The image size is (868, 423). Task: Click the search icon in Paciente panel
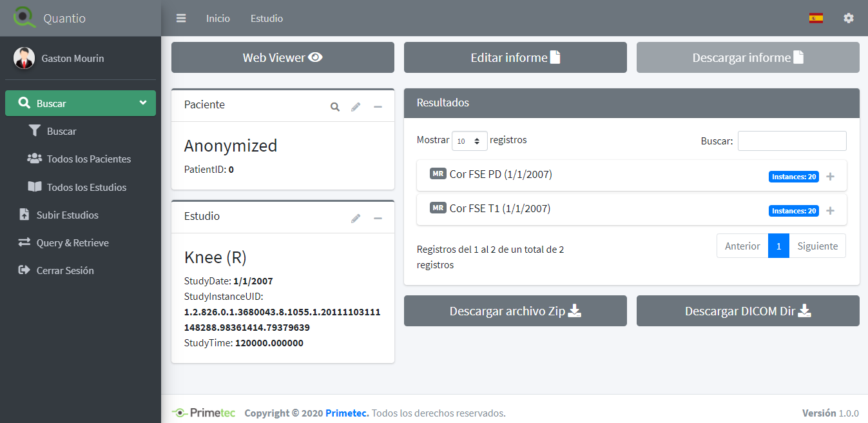pos(335,107)
